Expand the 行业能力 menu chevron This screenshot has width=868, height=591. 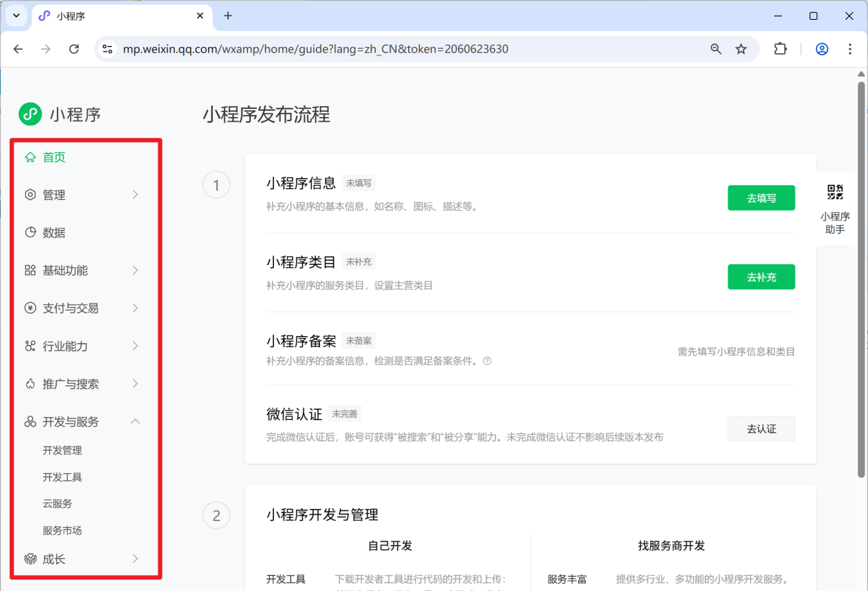136,346
